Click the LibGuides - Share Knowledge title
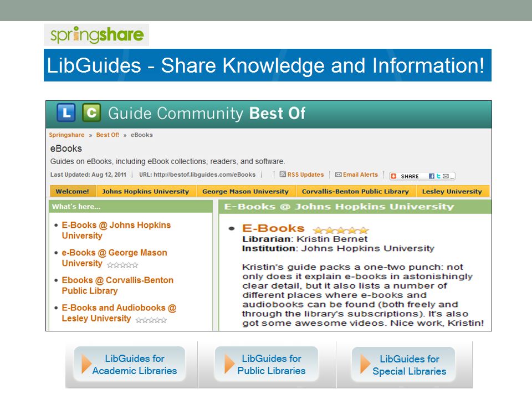532x399 pixels. [265, 65]
